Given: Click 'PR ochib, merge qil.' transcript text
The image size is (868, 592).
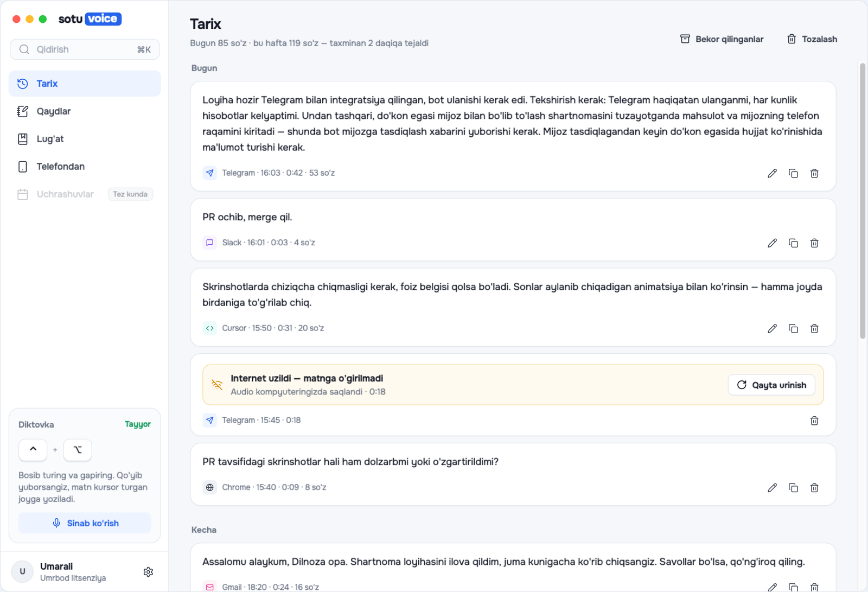Looking at the screenshot, I should (247, 217).
